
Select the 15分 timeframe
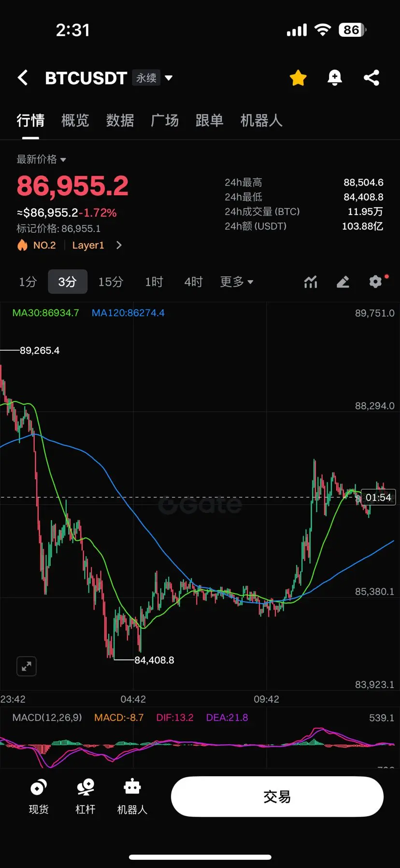pyautogui.click(x=111, y=282)
